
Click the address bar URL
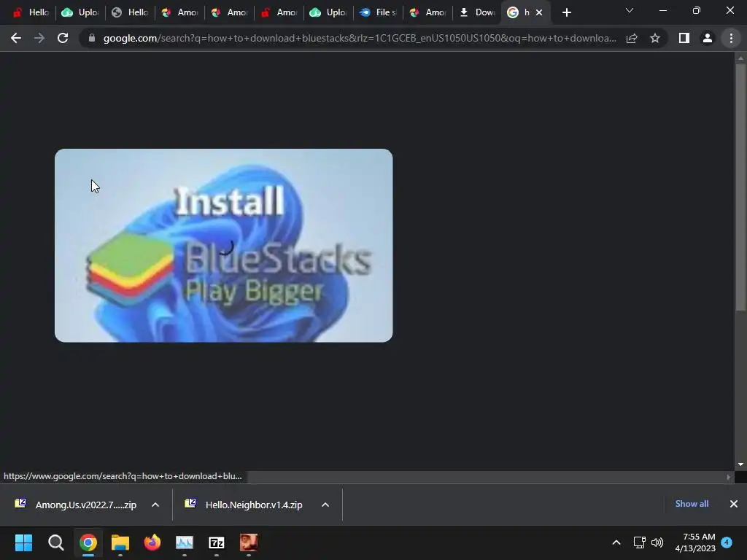tap(360, 38)
